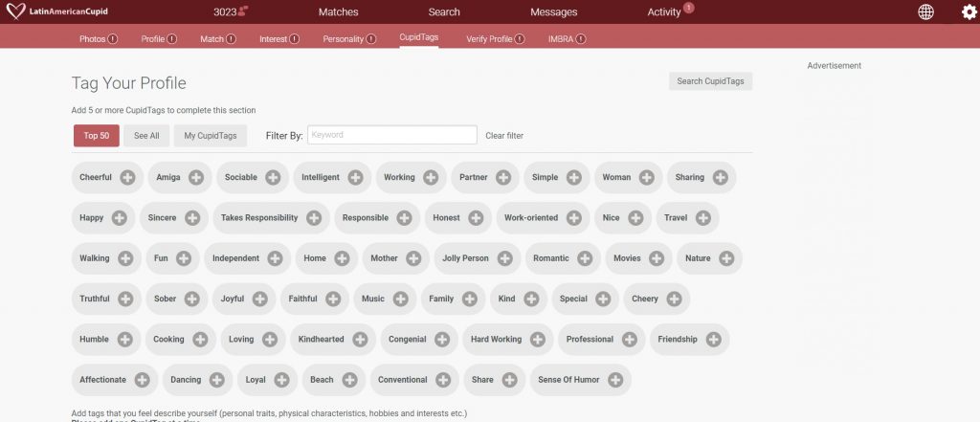Add the Faithful tag plus icon
The height and width of the screenshot is (422, 980).
click(x=333, y=300)
